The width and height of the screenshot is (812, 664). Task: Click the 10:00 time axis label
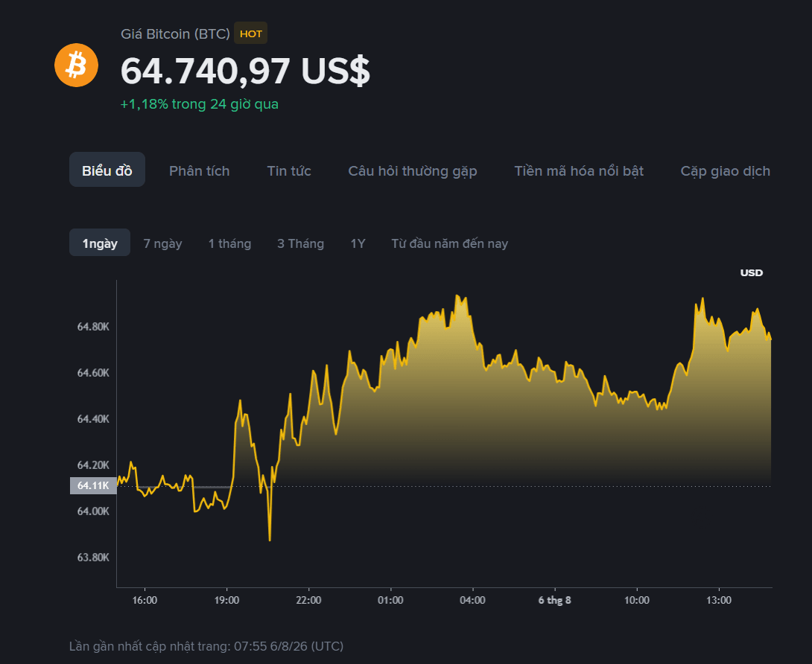[x=636, y=600]
